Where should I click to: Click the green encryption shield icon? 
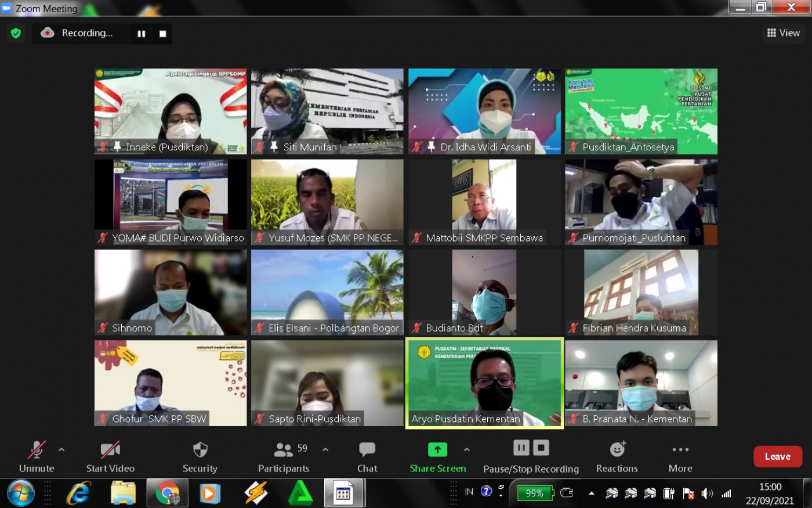tap(16, 33)
